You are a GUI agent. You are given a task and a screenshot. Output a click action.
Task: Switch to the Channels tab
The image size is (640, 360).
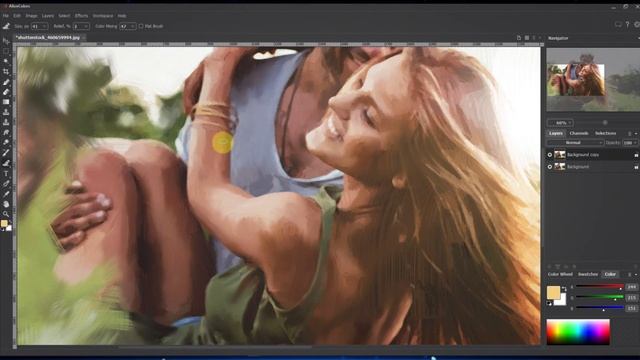(579, 133)
